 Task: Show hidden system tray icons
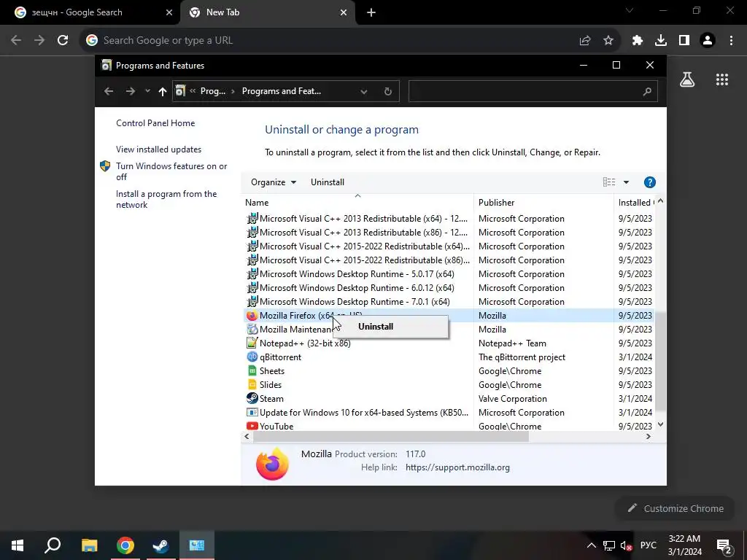591,545
